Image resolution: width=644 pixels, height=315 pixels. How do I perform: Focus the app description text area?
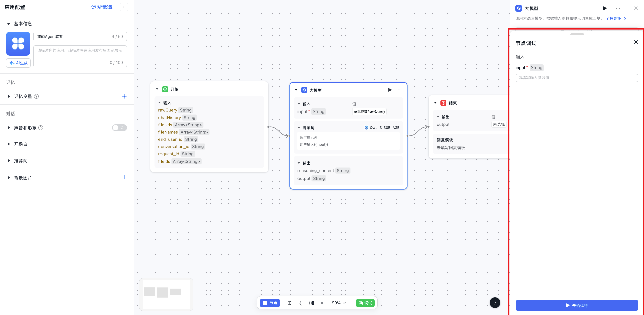tap(80, 56)
